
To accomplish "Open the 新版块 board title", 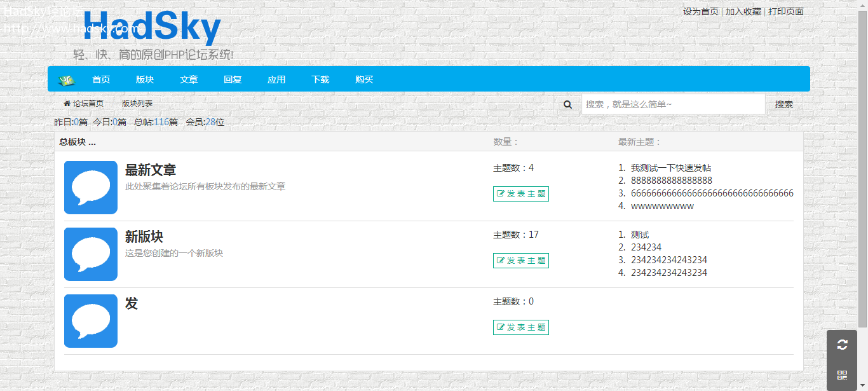I will point(144,237).
